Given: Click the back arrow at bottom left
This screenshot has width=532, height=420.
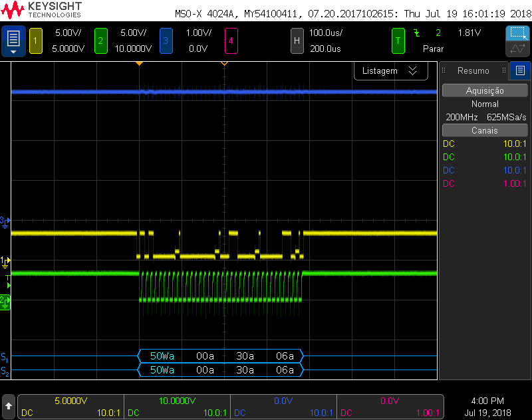Looking at the screenshot, I should 9,405.
